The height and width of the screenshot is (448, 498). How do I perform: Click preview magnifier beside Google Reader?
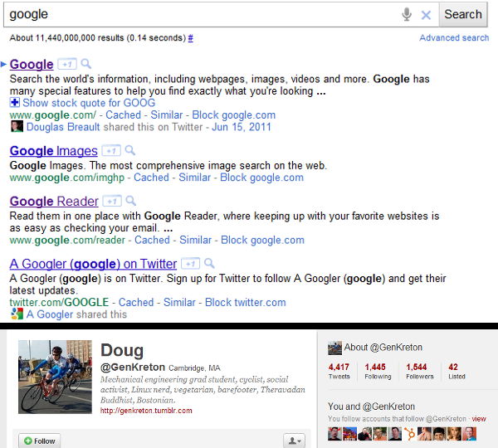131,201
